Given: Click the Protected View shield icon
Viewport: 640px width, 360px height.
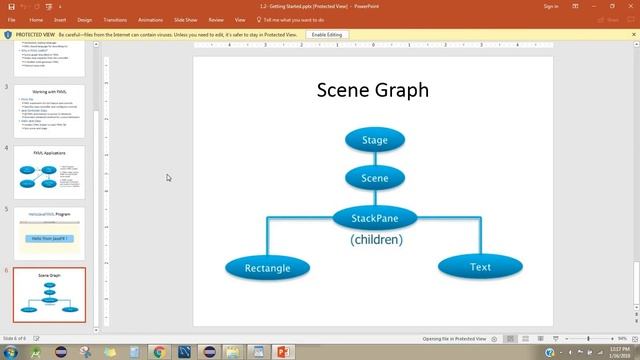Looking at the screenshot, I should pyautogui.click(x=8, y=35).
